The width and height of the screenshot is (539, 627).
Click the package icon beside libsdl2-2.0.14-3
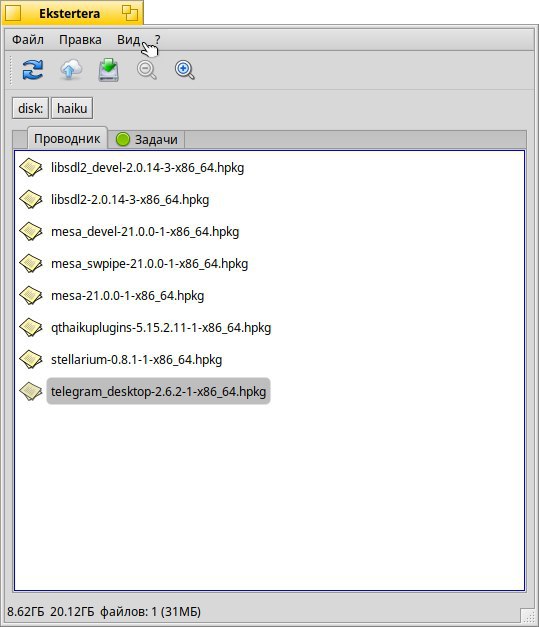point(31,200)
